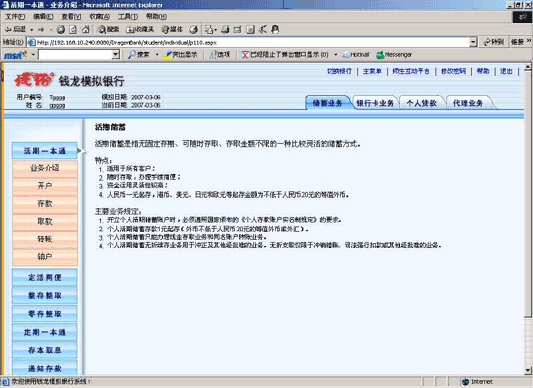This screenshot has height=388, width=533.
Task: Expand the MSN search box dropdown
Action: coord(116,55)
